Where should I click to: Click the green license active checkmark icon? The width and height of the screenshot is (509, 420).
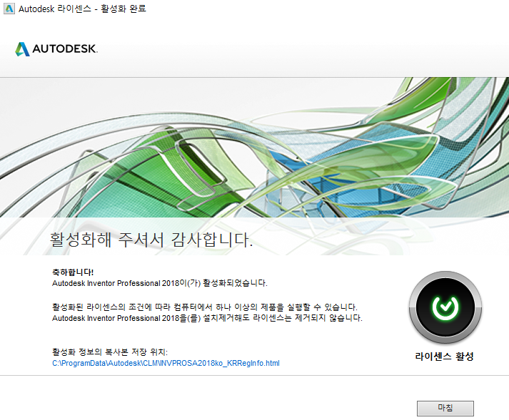[x=445, y=307]
